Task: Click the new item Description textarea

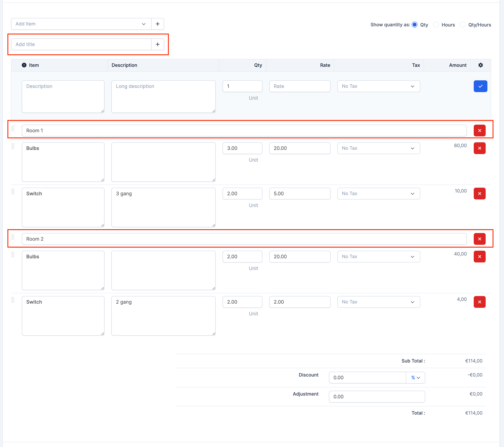Action: pos(63,96)
